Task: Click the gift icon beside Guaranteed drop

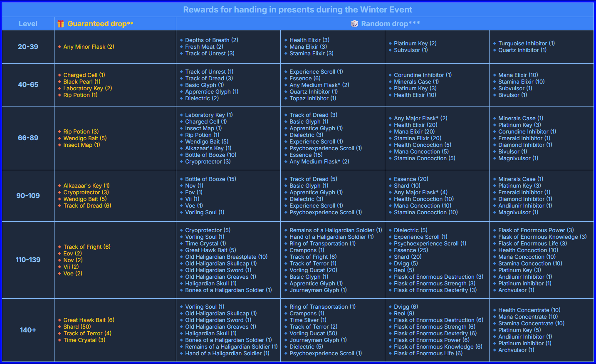Action: pyautogui.click(x=61, y=24)
